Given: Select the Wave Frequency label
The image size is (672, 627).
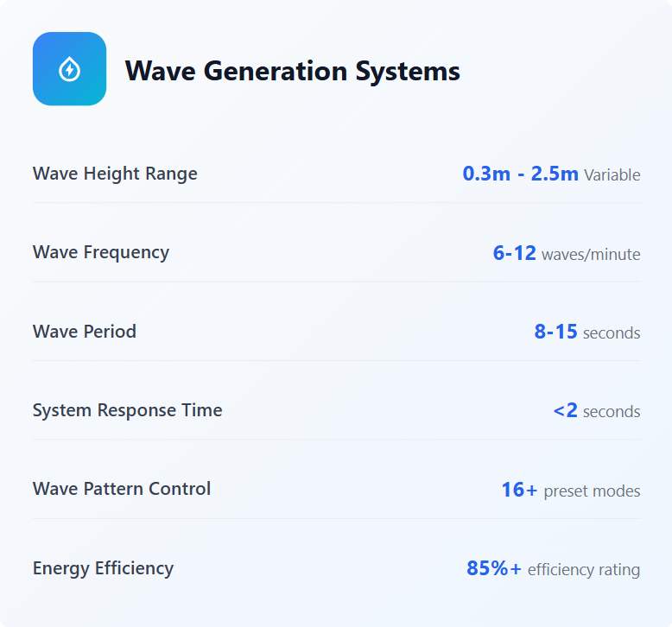Looking at the screenshot, I should click(x=101, y=252).
